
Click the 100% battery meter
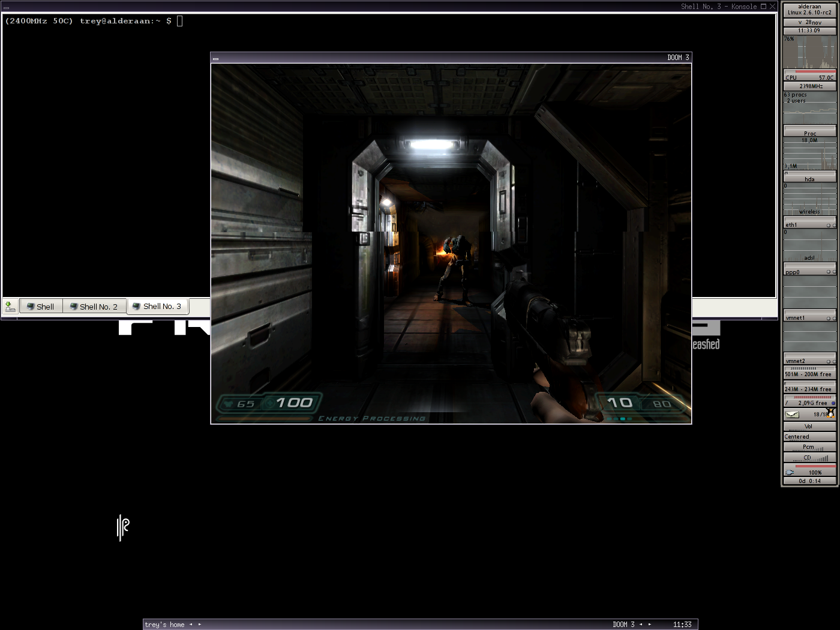point(809,470)
